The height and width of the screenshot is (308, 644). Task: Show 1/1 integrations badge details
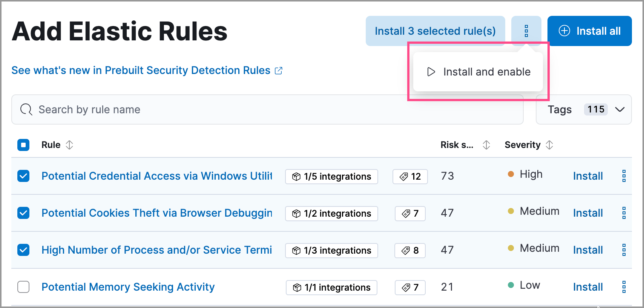coord(332,288)
